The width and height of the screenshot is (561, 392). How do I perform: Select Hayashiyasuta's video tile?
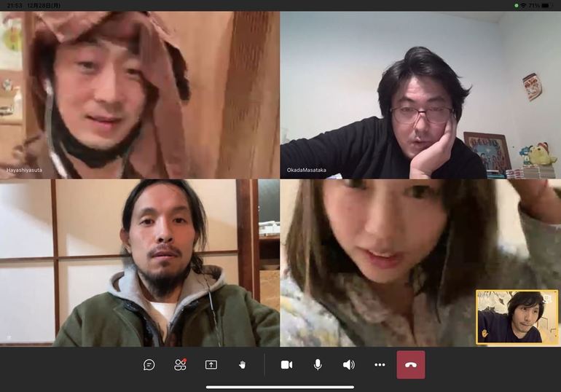coord(140,95)
